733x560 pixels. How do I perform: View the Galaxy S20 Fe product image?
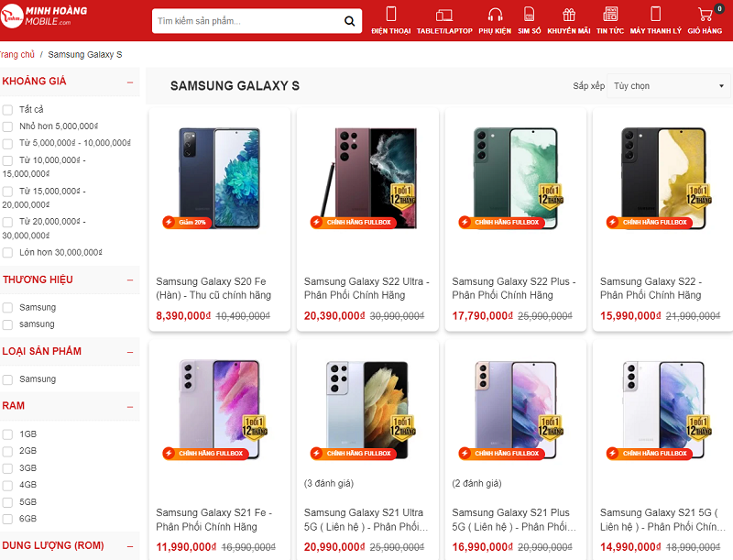pos(219,178)
